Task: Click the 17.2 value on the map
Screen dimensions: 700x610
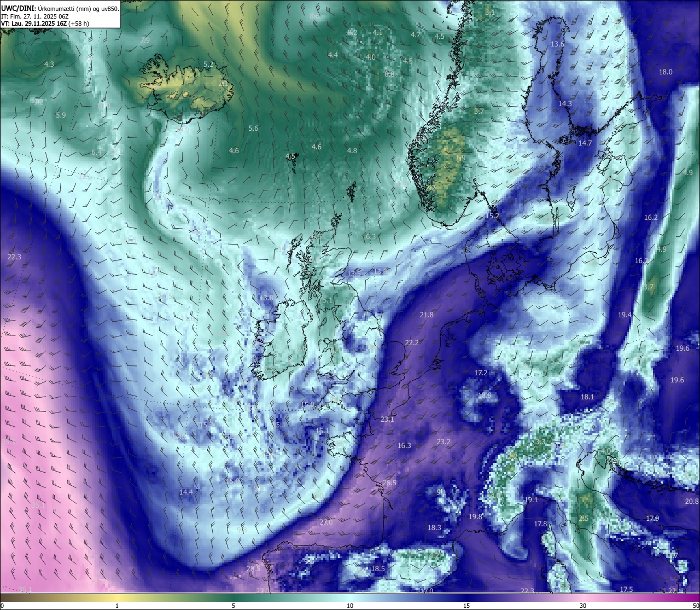Action: (481, 373)
